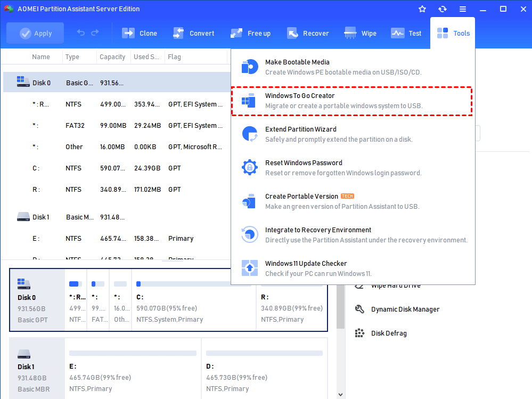
Task: Click Disk Defrag in side panel
Action: point(388,333)
